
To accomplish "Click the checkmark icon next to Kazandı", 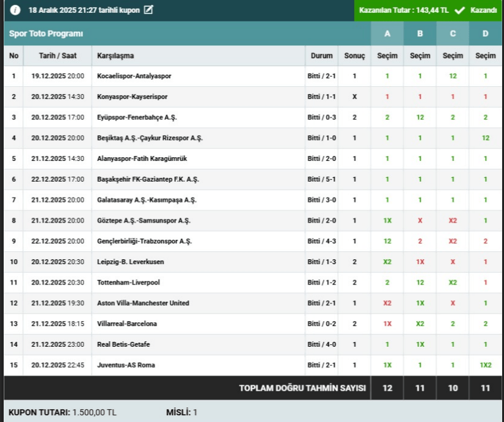I will coord(460,10).
